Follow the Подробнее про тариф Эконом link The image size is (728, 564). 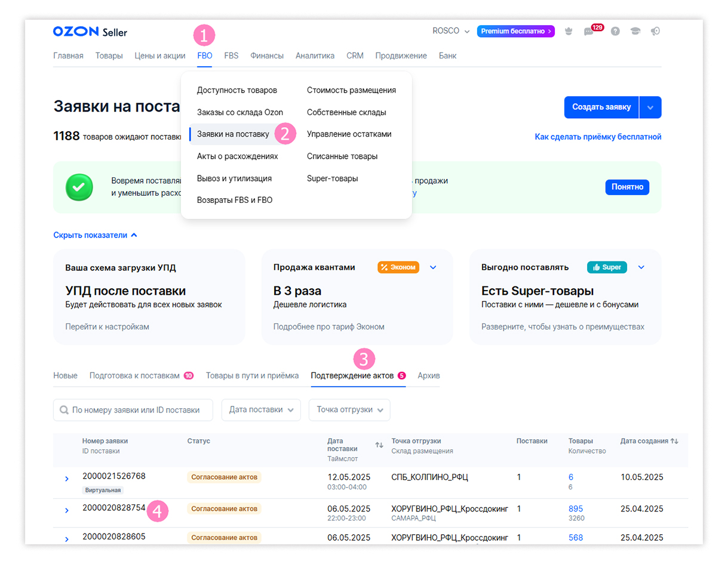tap(329, 326)
